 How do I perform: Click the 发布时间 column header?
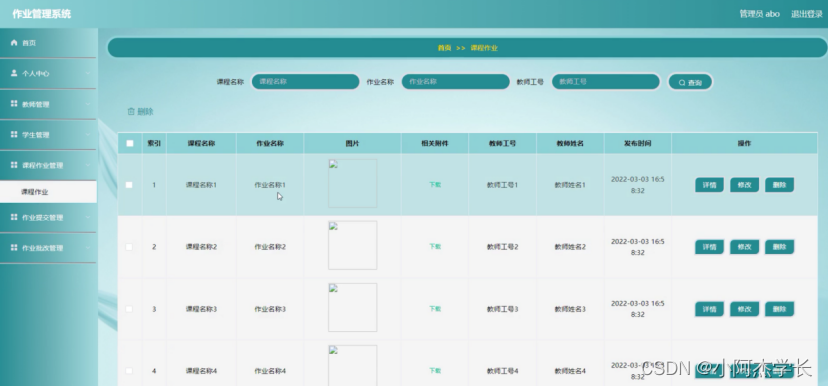[637, 143]
